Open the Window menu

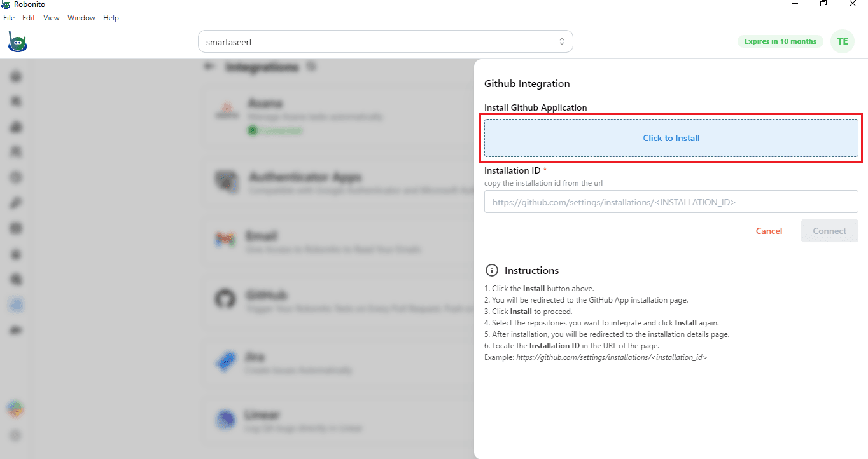tap(81, 18)
